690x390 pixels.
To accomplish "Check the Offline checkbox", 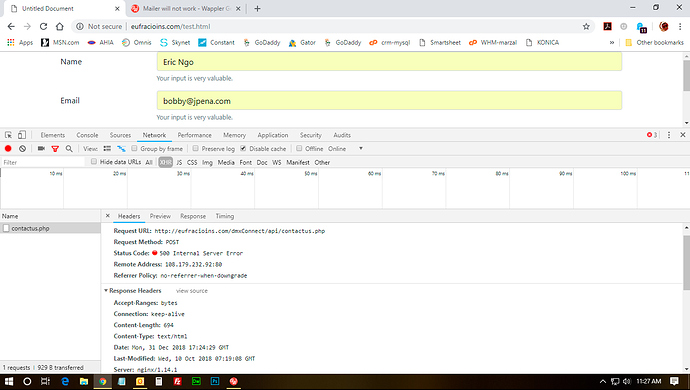I will tap(299, 148).
